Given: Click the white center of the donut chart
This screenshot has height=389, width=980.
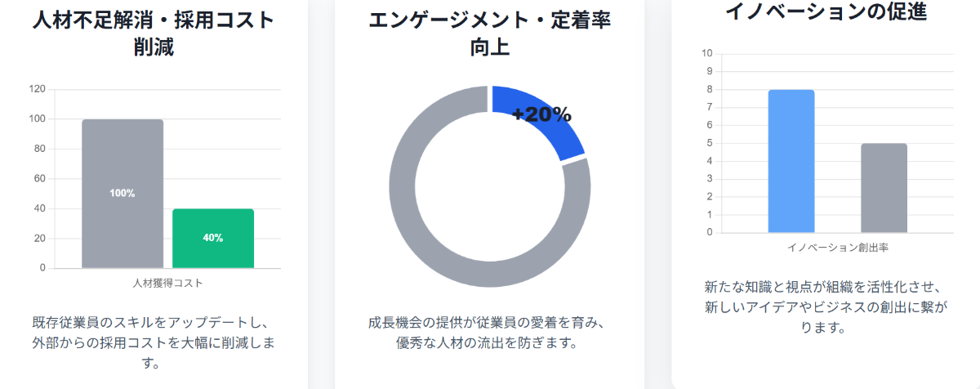Looking at the screenshot, I should (489, 186).
